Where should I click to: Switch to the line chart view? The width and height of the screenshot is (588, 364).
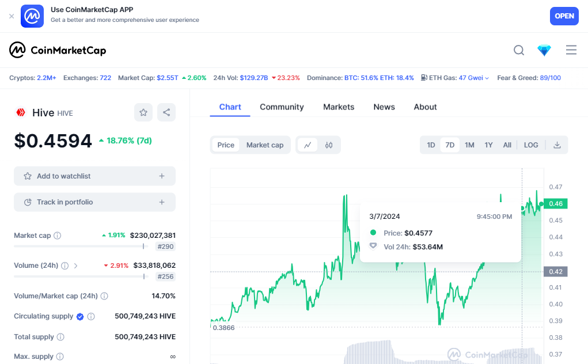(308, 145)
